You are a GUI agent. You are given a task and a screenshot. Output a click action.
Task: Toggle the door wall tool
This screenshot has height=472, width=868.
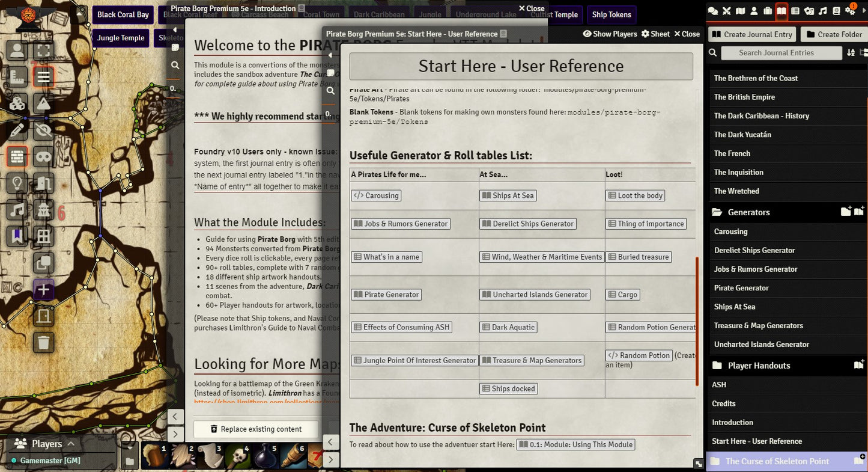pos(43,316)
